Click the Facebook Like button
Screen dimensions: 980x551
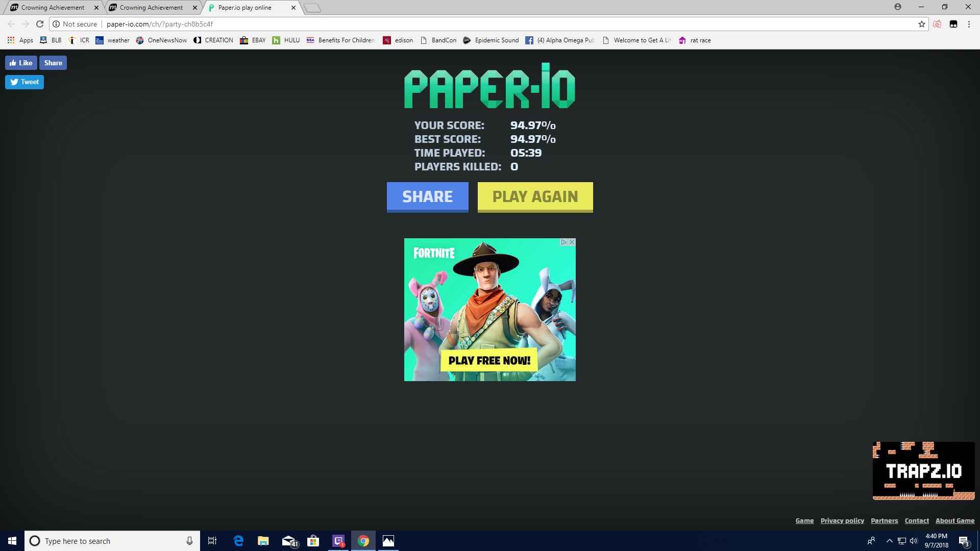21,63
